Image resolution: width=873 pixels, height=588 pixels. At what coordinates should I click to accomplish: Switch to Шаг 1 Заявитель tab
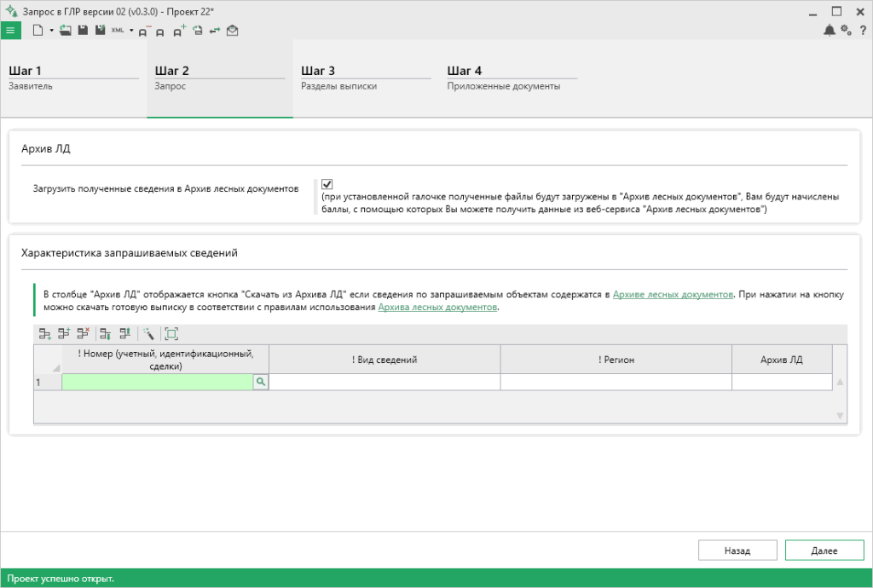(x=73, y=77)
